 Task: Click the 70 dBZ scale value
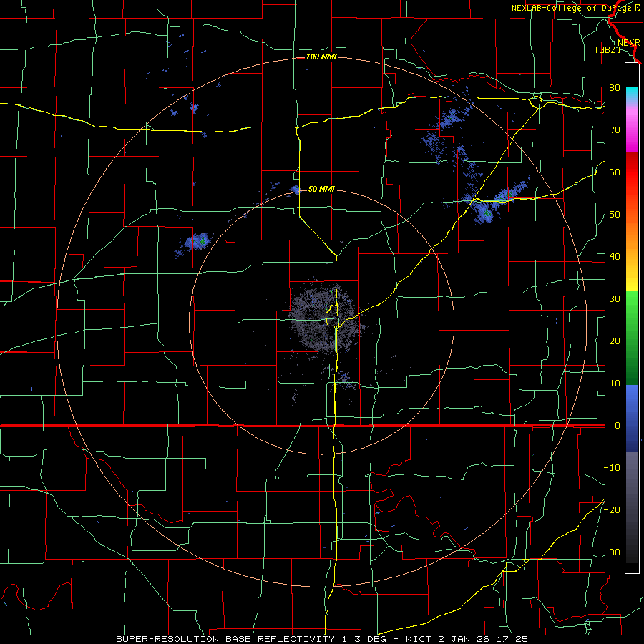point(615,130)
